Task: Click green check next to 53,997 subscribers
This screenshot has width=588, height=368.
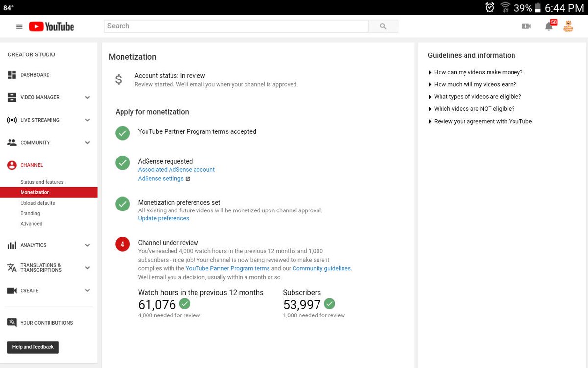Action: tap(329, 303)
